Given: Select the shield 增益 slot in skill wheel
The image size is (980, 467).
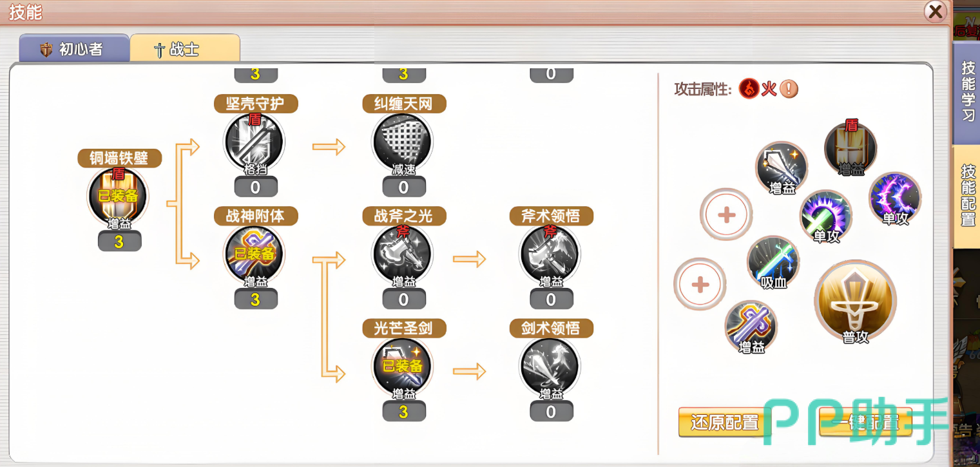Looking at the screenshot, I should pos(850,148).
